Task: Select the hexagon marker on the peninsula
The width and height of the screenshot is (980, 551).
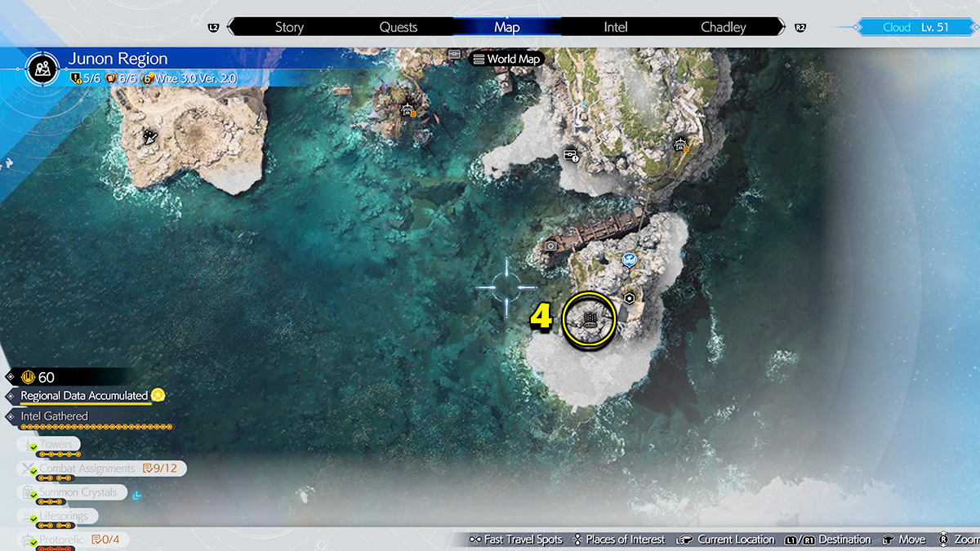Action: [x=630, y=299]
